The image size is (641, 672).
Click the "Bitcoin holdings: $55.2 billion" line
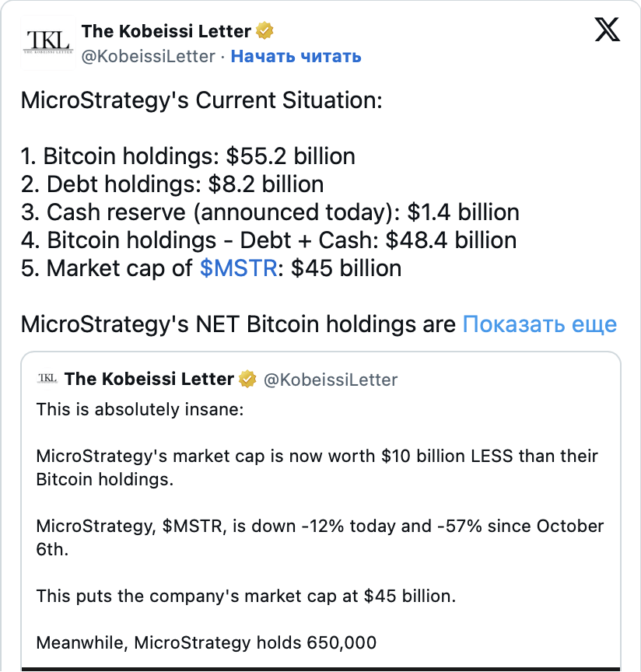click(188, 156)
